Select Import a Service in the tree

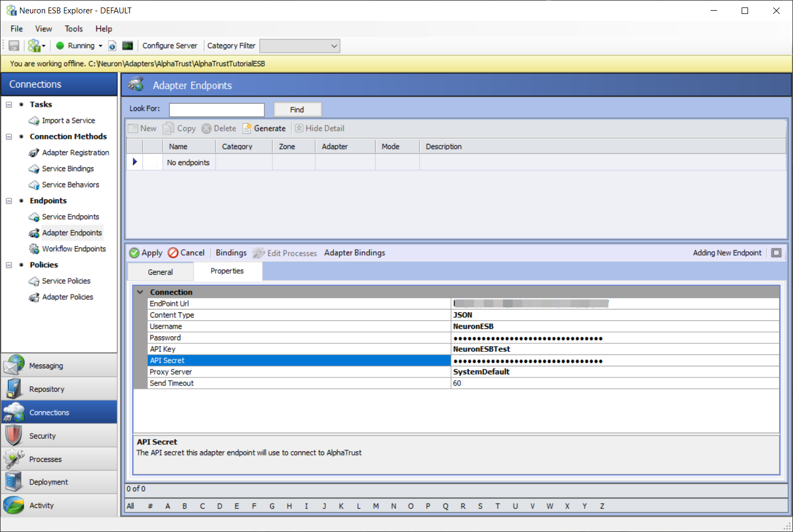[x=68, y=121]
